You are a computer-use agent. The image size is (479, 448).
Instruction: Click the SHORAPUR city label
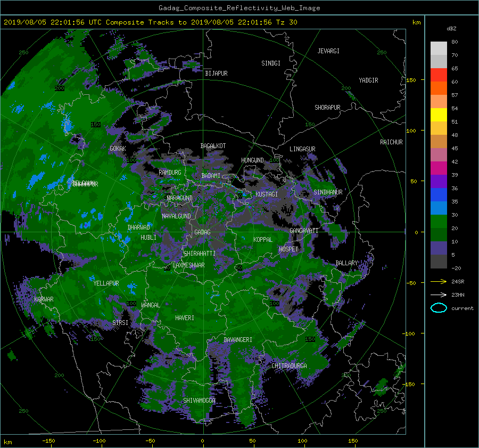[327, 108]
